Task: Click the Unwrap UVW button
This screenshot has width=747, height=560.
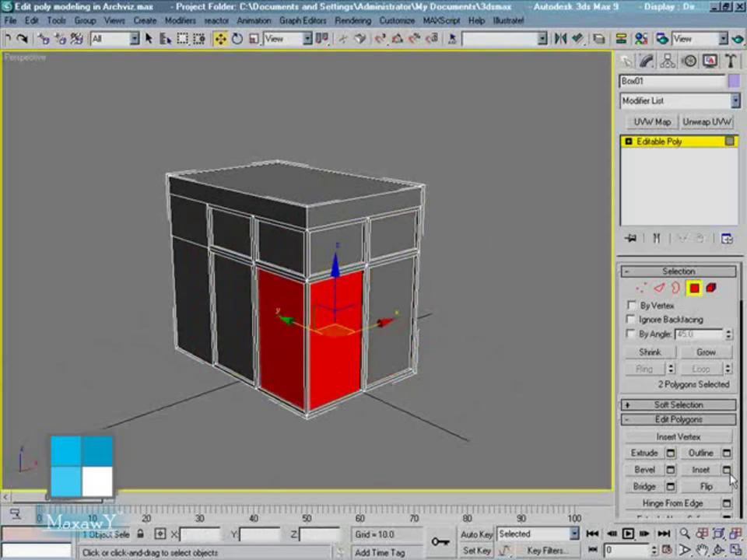Action: point(707,122)
